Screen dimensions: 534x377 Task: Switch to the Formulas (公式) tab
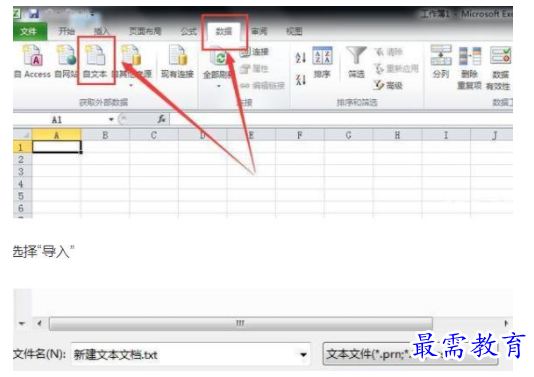pos(189,31)
